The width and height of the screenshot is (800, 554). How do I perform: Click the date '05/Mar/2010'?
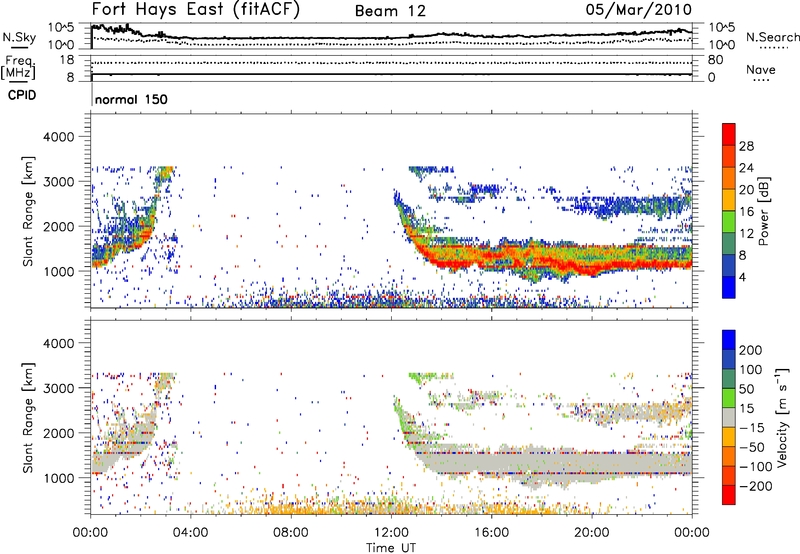638,10
